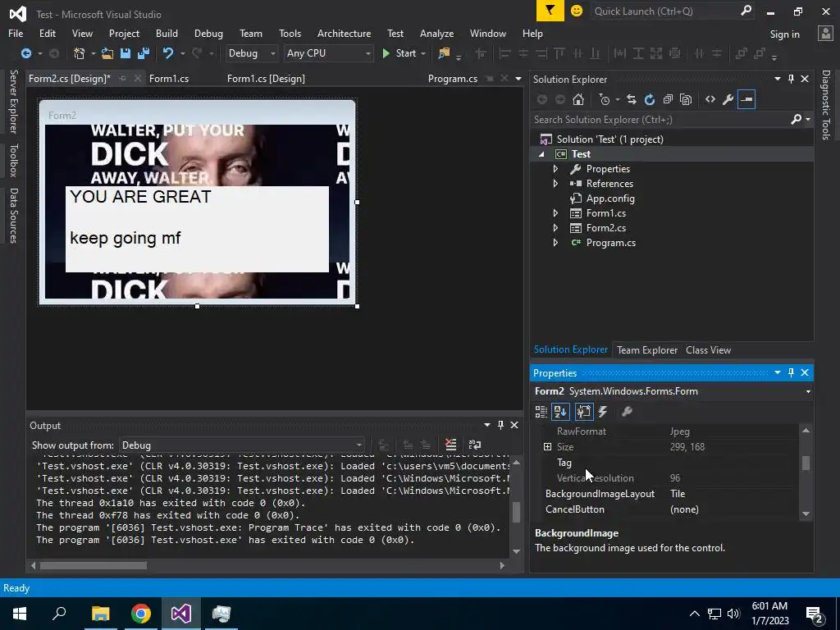Save the current file with the floppy icon

click(126, 53)
